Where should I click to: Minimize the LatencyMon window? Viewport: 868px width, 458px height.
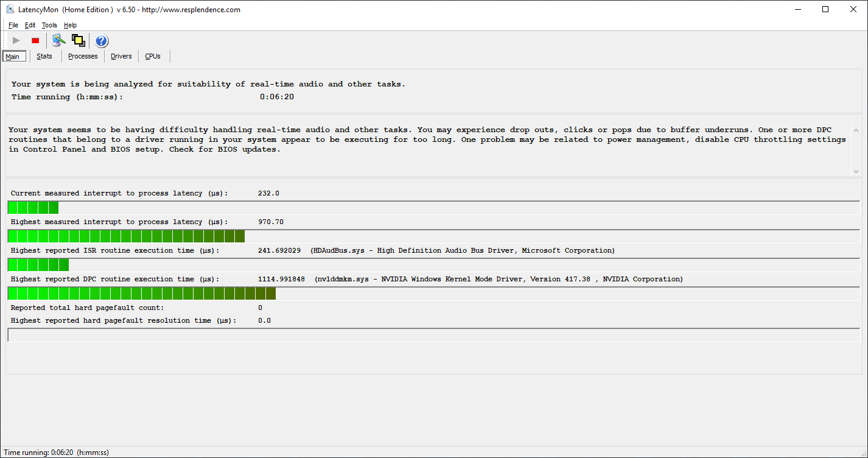pyautogui.click(x=797, y=9)
